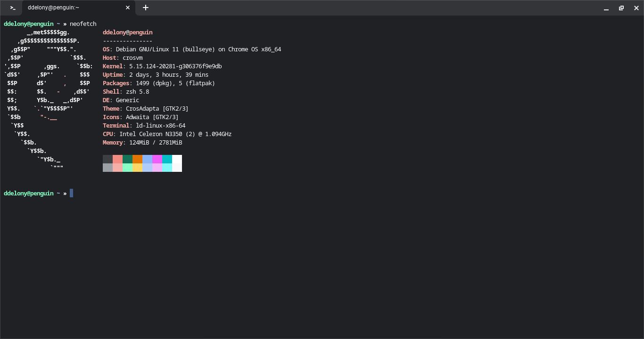Viewport: 644px width, 339px height.
Task: Open a new terminal tab with the plus icon
Action: click(146, 8)
